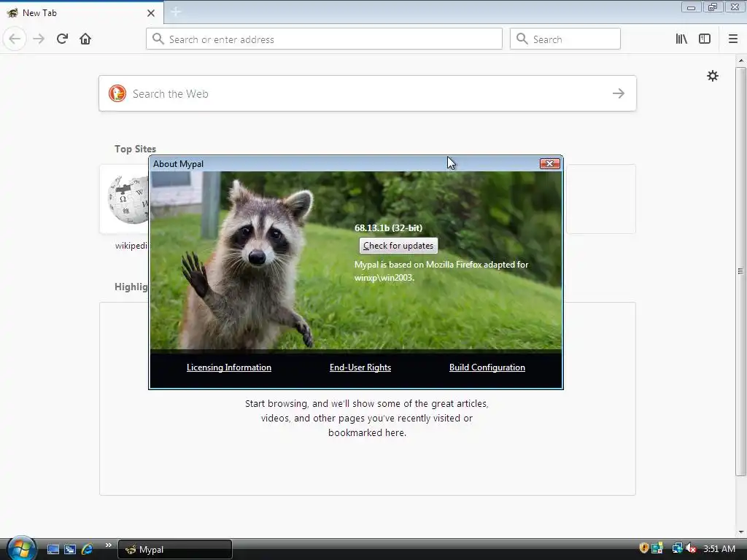
Task: Click the volume muted tray icon
Action: click(x=692, y=548)
